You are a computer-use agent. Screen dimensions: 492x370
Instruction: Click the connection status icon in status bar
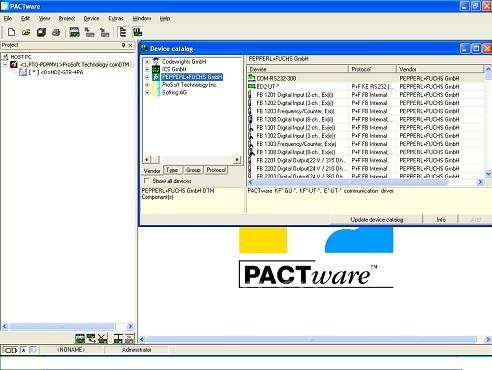point(10,350)
